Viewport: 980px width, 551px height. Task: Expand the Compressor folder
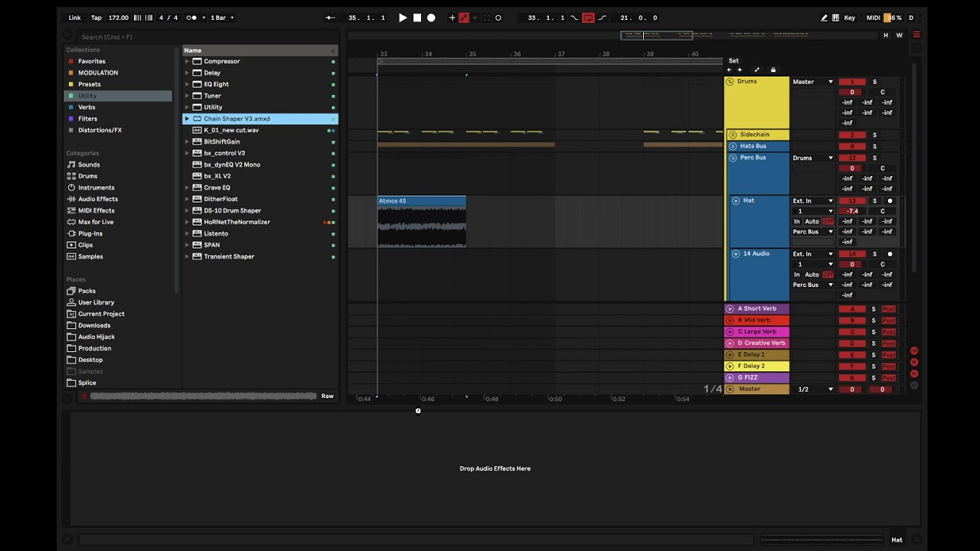coord(187,61)
